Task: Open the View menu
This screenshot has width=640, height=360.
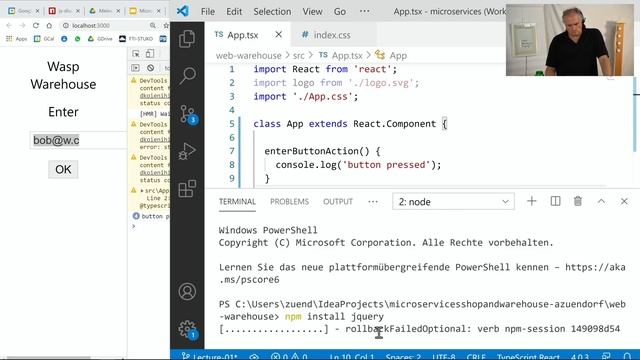Action: point(312,11)
